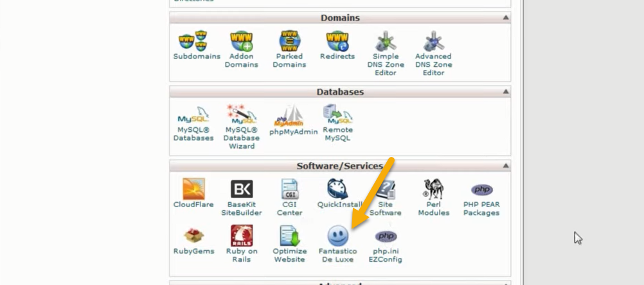This screenshot has width=644, height=285.
Task: Collapse the Software/Services section arrow
Action: (506, 166)
